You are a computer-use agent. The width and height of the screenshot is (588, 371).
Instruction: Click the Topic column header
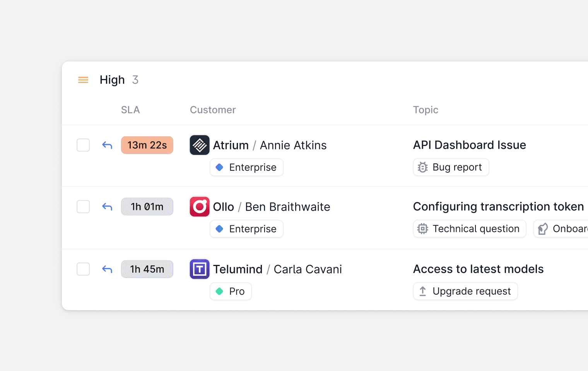click(x=426, y=110)
